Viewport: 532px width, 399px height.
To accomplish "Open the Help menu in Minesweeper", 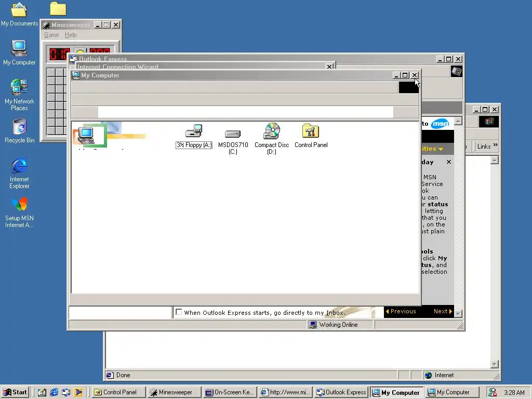I will [71, 35].
